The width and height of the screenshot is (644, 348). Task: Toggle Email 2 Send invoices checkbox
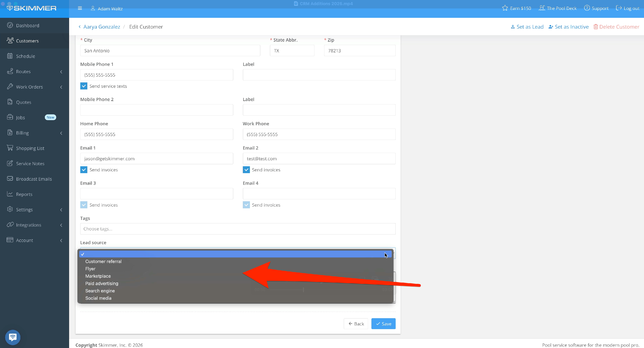point(246,170)
